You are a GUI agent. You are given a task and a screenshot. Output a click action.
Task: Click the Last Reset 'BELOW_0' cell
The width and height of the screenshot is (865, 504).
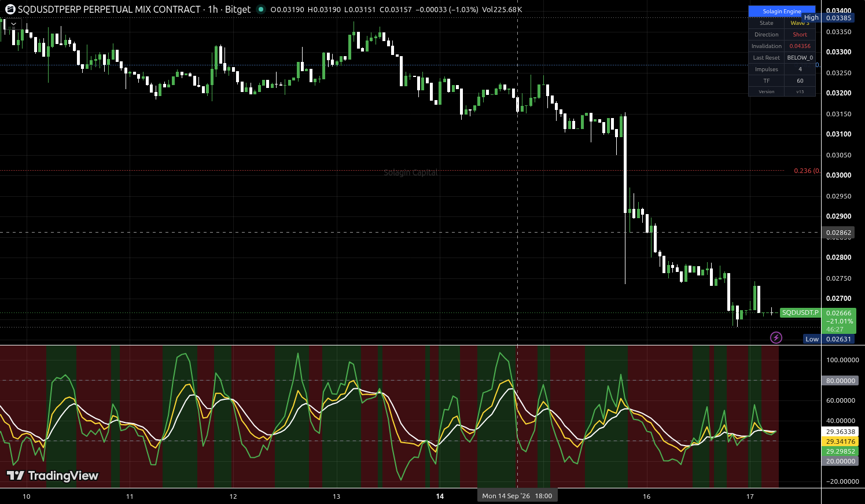[x=800, y=58]
